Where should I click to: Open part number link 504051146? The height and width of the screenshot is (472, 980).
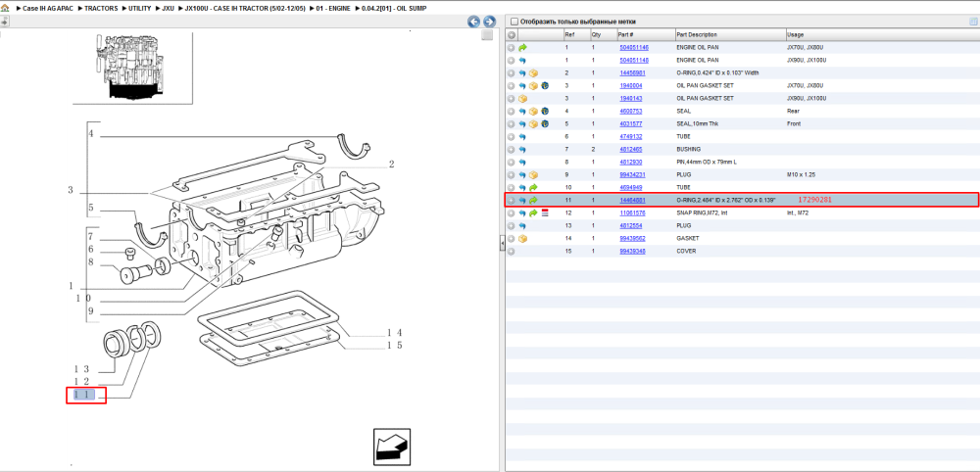(x=634, y=47)
